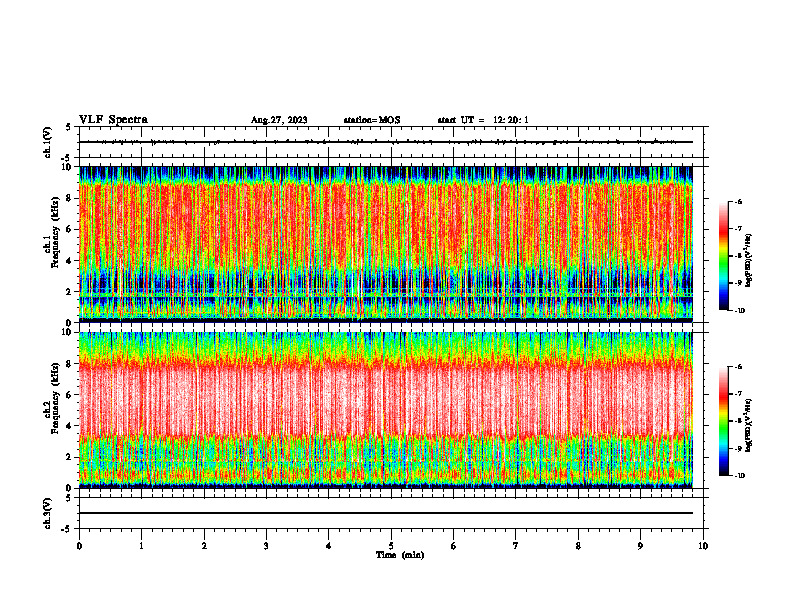Click the '-6' tick on ch.1 colorbar
Screen dimensions: 792x612
click(x=738, y=201)
